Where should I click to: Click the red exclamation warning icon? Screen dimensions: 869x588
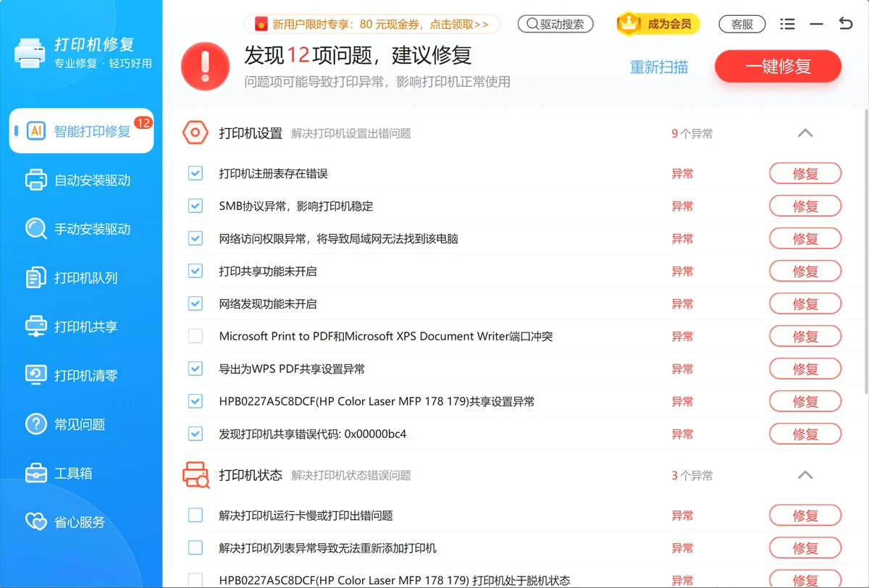[206, 67]
